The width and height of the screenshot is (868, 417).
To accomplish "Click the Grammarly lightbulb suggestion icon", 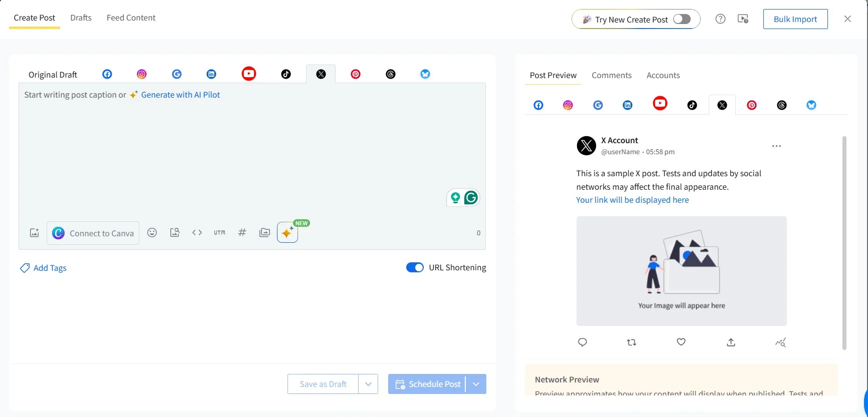I will [455, 198].
